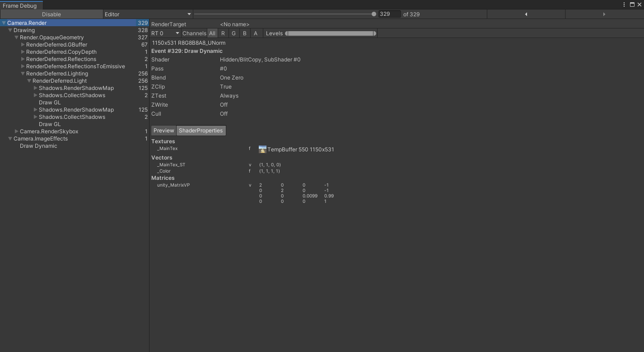Expand RenderDeferred.Reflections node
The width and height of the screenshot is (644, 352).
coord(23,59)
